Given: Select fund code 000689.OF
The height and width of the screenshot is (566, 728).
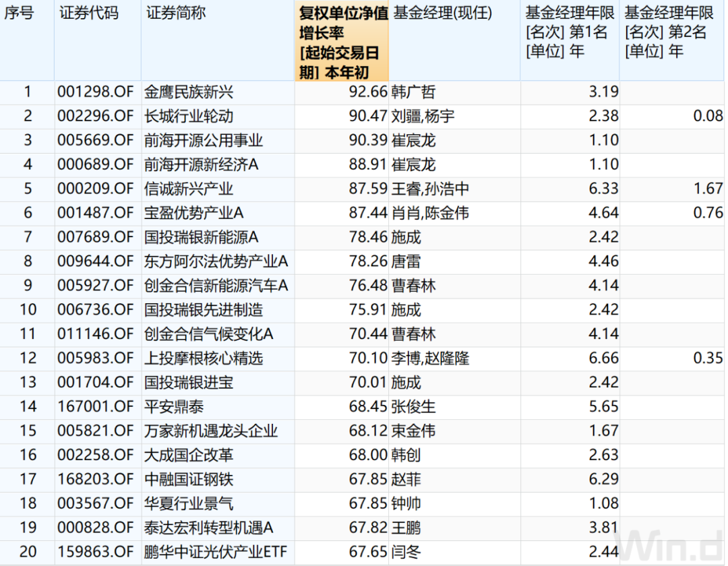Looking at the screenshot, I should tap(96, 164).
